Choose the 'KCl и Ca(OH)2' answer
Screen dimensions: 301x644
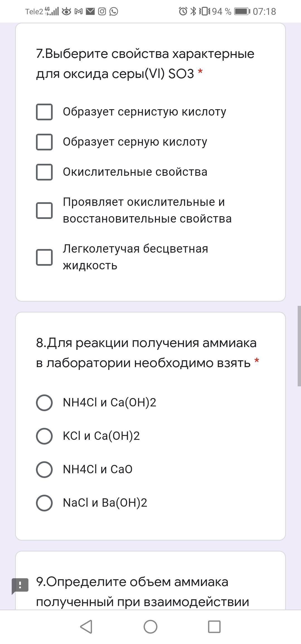(x=44, y=436)
